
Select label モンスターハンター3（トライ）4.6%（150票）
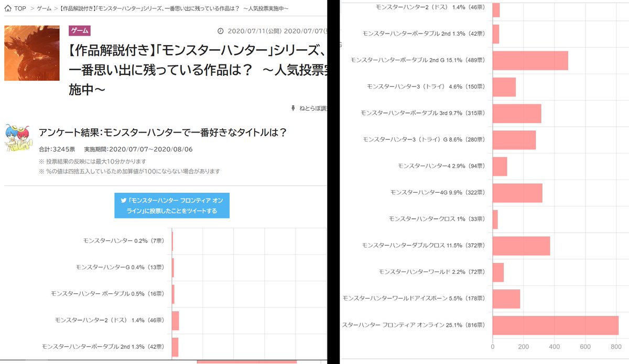pyautogui.click(x=427, y=86)
